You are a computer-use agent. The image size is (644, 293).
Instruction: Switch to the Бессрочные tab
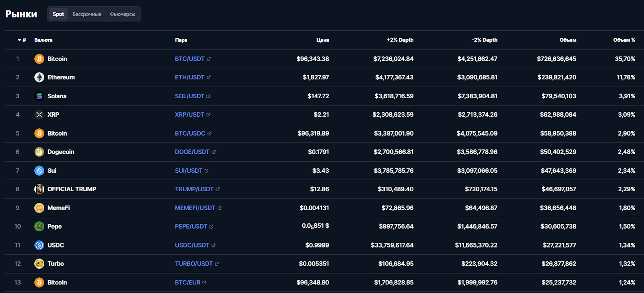87,14
